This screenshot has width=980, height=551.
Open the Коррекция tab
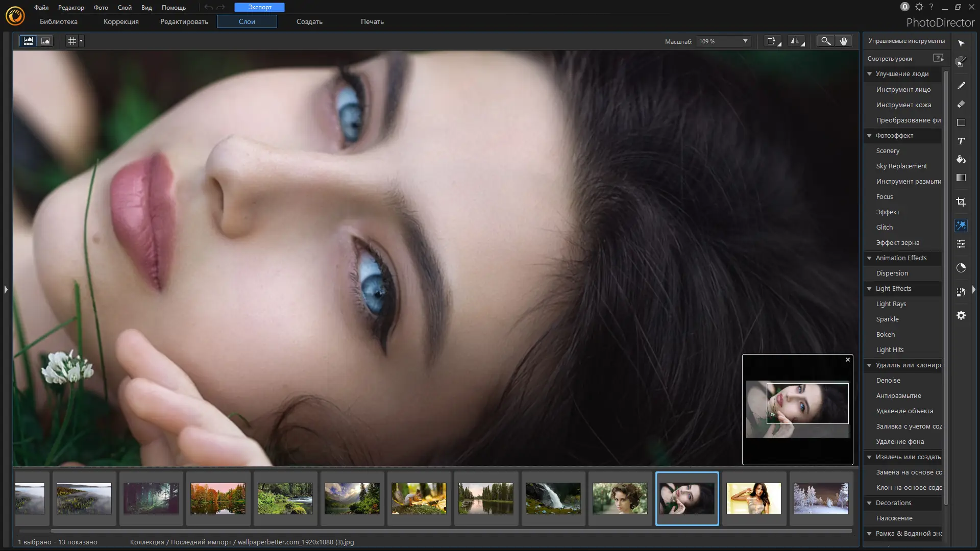coord(121,21)
